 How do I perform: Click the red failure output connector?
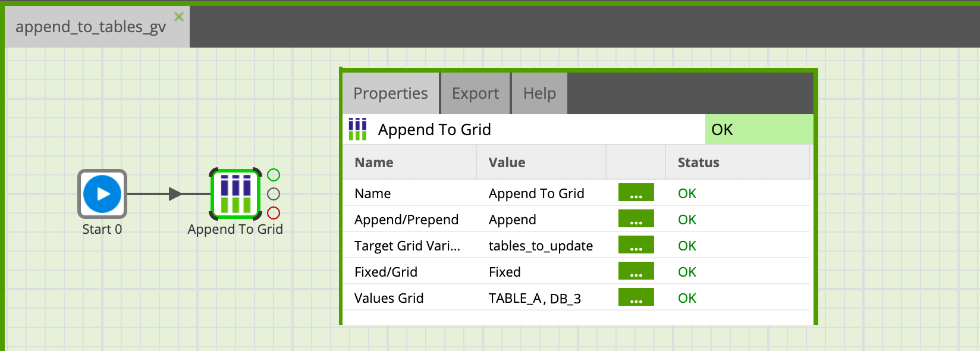(x=274, y=213)
